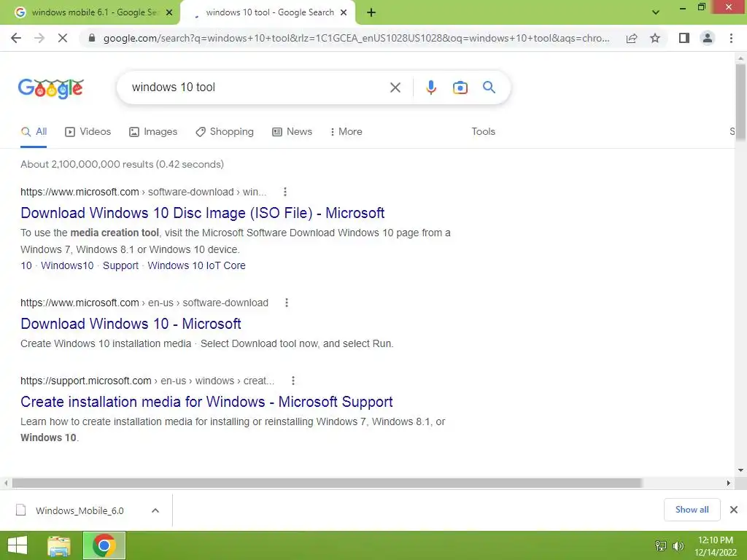This screenshot has height=560, width=747.
Task: Open File Explorer from taskbar
Action: click(x=59, y=545)
